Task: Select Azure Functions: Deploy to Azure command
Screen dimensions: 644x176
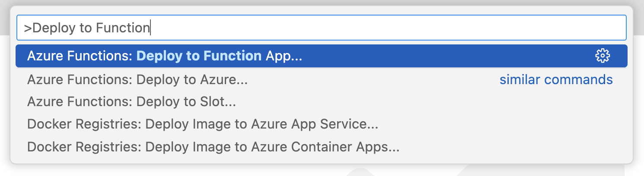Action: tap(137, 80)
